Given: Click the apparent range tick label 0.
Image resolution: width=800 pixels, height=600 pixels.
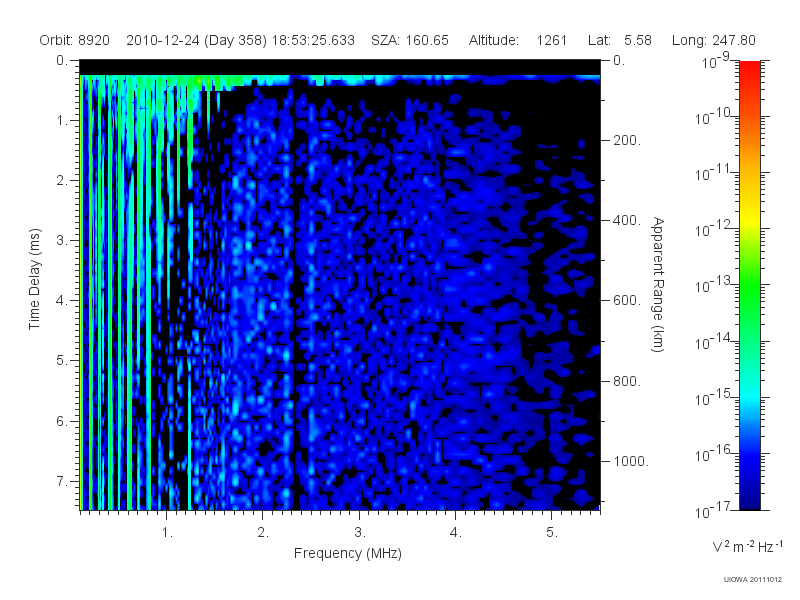Looking at the screenshot, I should [619, 61].
